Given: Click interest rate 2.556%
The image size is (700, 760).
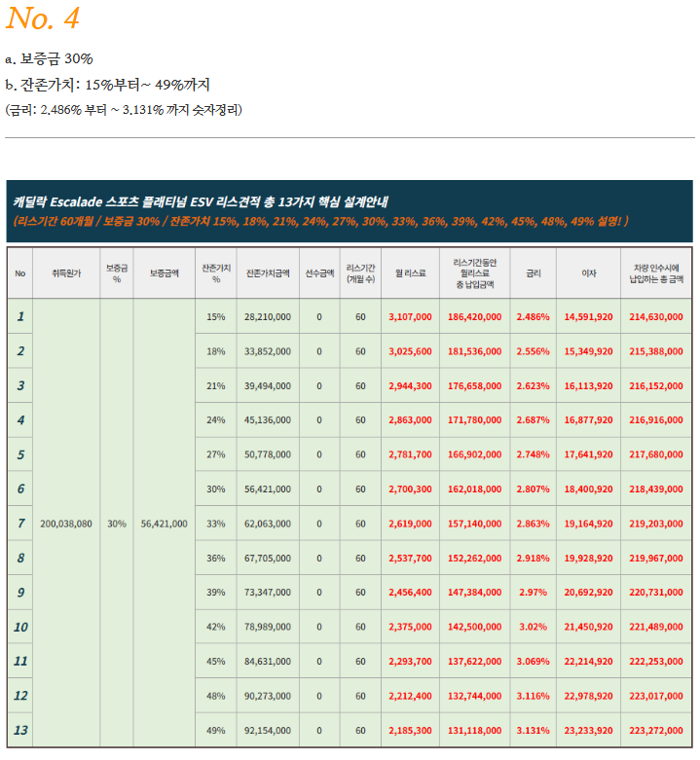Looking at the screenshot, I should point(533,351).
